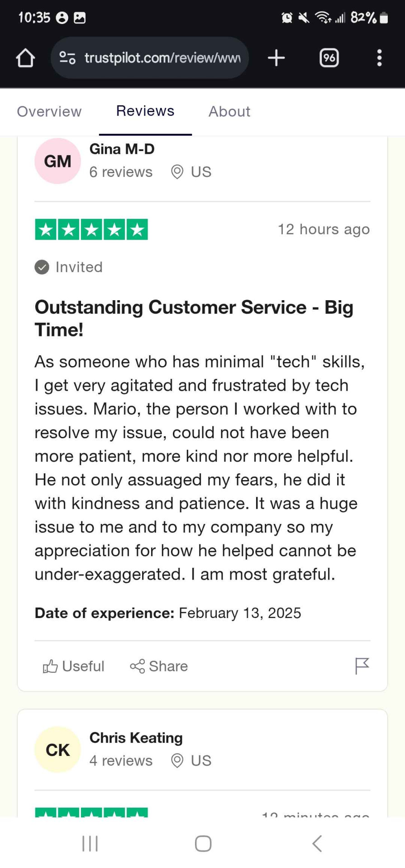
Task: Open Chris Keating's profile name
Action: pos(136,737)
